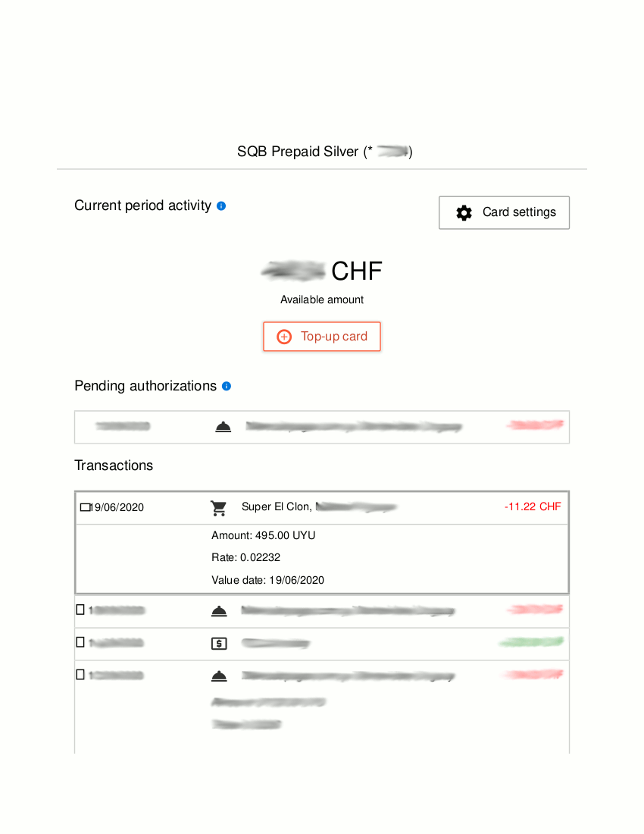Click the dining icon directly below the Super El Clon details

coord(219,611)
